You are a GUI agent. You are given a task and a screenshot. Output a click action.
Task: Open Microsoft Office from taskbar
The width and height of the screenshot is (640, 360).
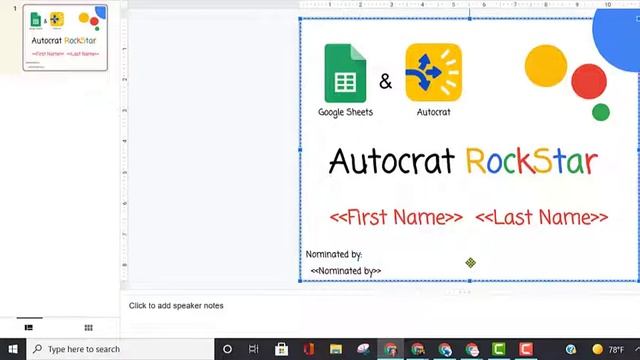tap(309, 349)
